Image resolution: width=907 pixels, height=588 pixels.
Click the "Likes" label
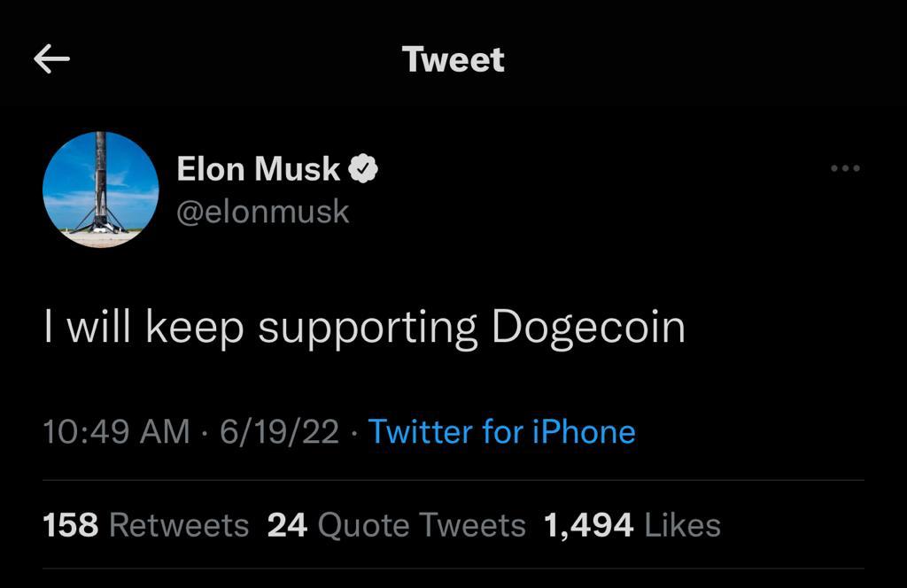click(682, 525)
